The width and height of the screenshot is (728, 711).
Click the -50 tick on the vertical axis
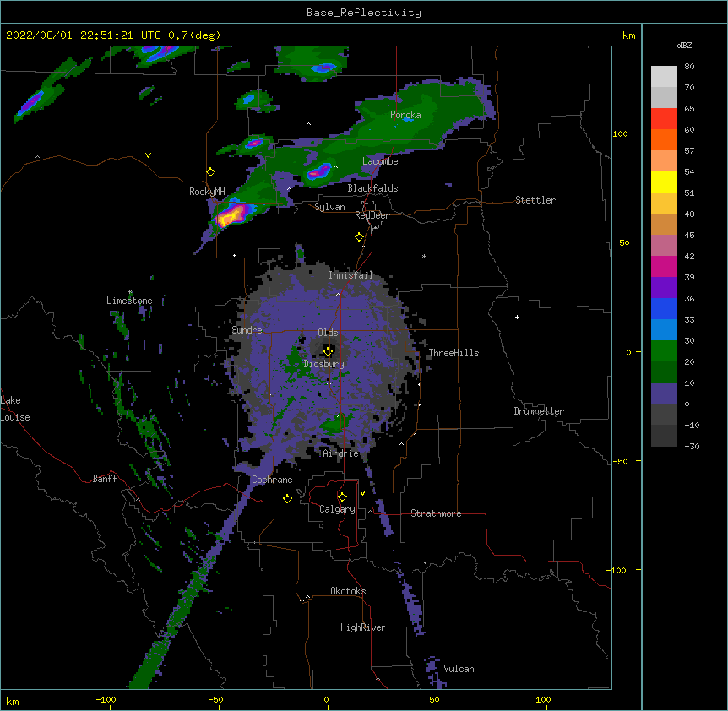pyautogui.click(x=620, y=461)
